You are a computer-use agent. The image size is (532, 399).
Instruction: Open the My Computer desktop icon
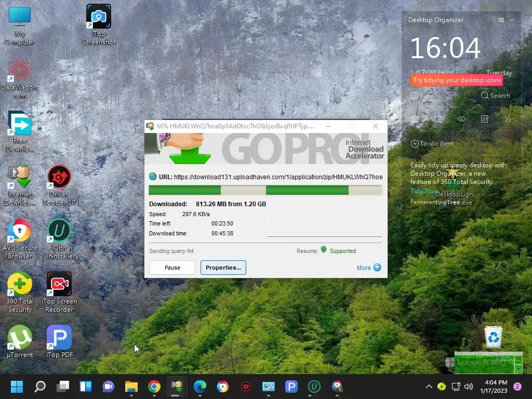19,25
